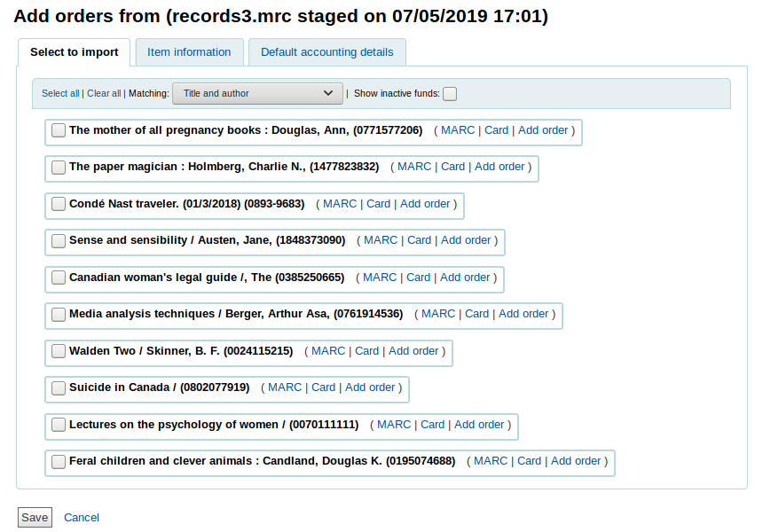Switch to the Item information tab
This screenshot has width=763, height=532.
[189, 52]
